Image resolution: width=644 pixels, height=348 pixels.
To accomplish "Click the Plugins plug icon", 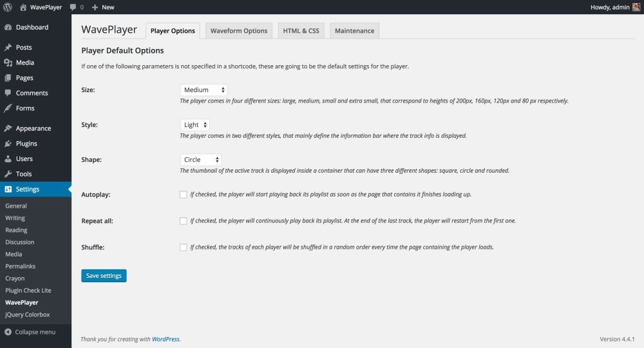I will pyautogui.click(x=8, y=144).
